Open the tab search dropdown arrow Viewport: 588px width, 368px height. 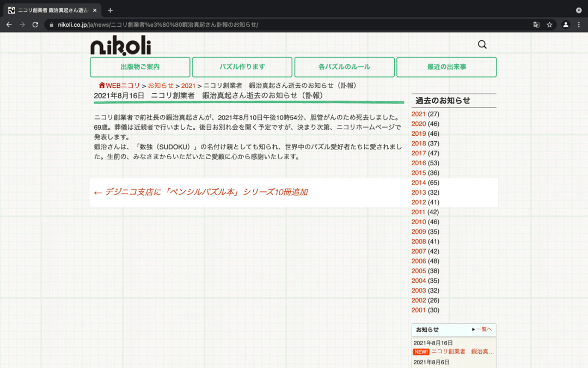579,10
